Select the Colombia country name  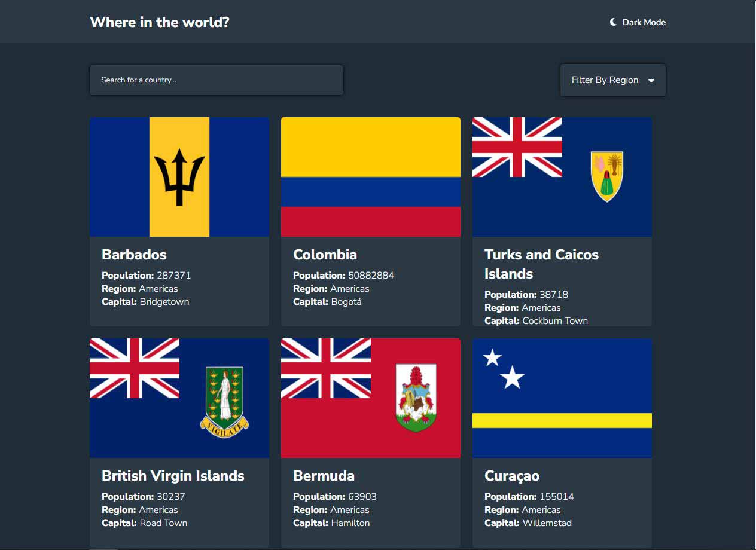(325, 255)
